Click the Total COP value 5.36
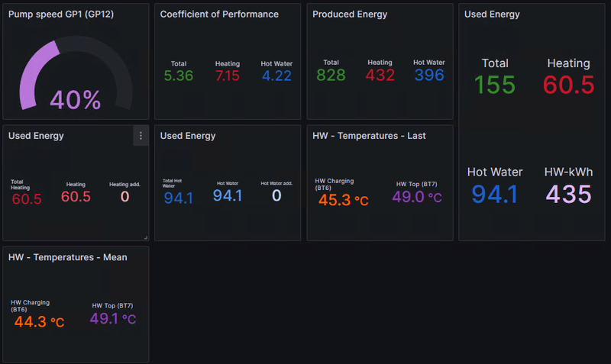The height and width of the screenshot is (364, 611). [179, 76]
